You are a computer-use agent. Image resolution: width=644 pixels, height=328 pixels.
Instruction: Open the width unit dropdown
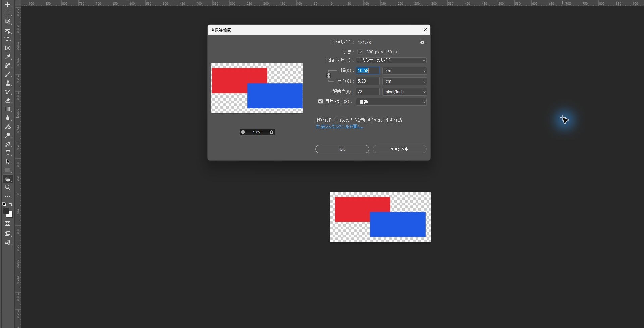tap(404, 71)
